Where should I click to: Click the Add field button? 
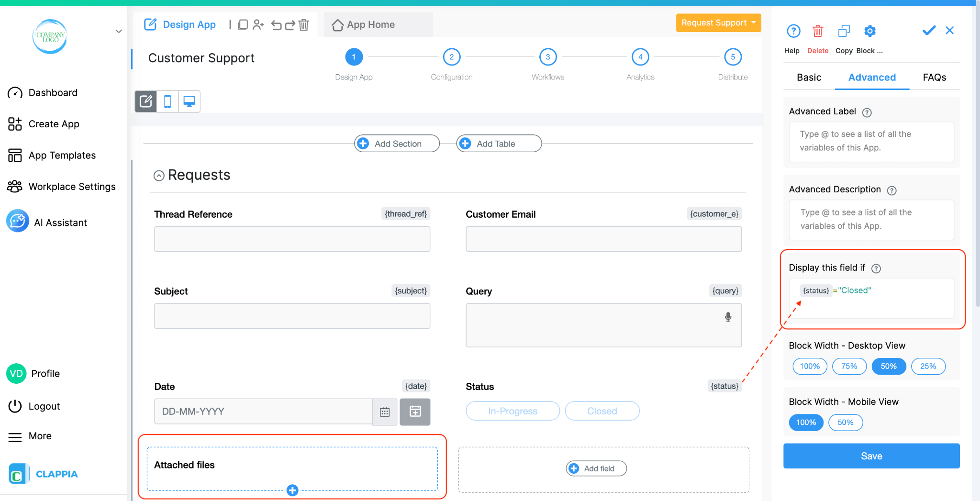pos(596,468)
